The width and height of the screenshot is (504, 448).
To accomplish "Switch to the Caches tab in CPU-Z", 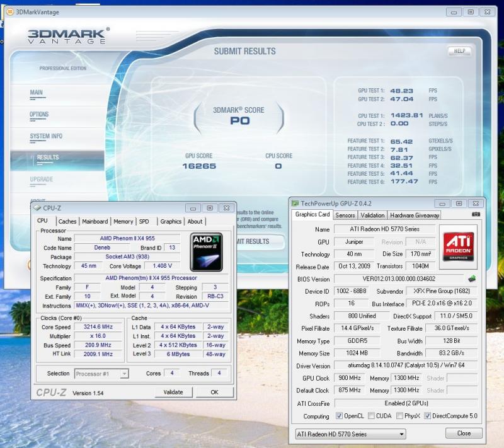I will [x=67, y=221].
